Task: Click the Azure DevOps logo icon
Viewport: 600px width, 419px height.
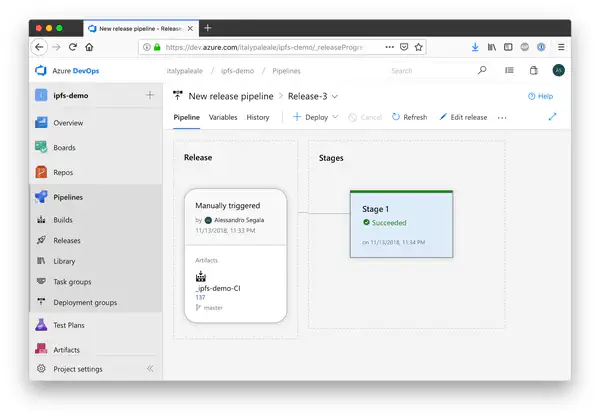Action: (x=42, y=71)
